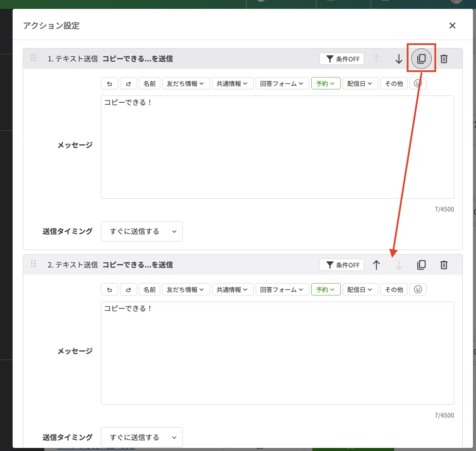Viewport: 476px width, 451px height.
Task: Select the header '1. テキスト送信'
Action: click(73, 59)
